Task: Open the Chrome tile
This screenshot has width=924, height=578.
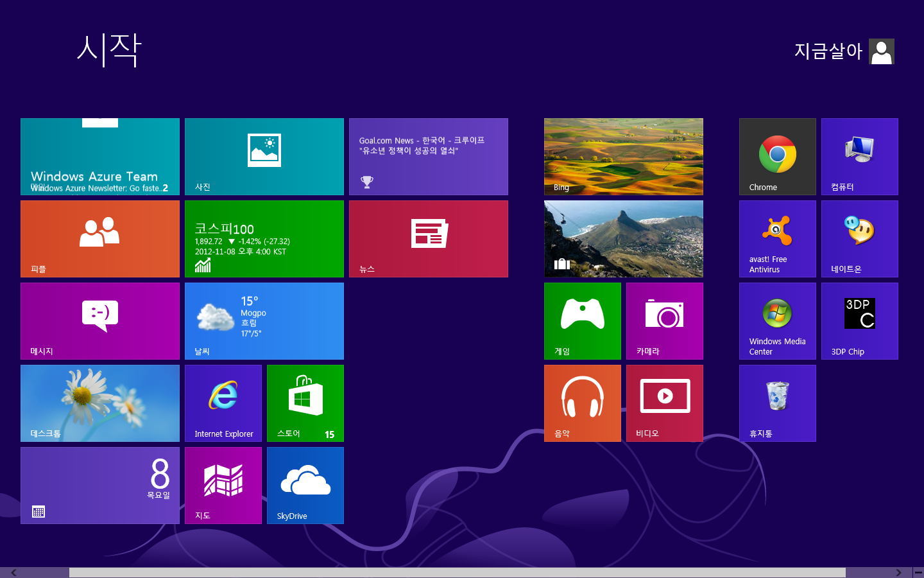Action: coord(777,156)
